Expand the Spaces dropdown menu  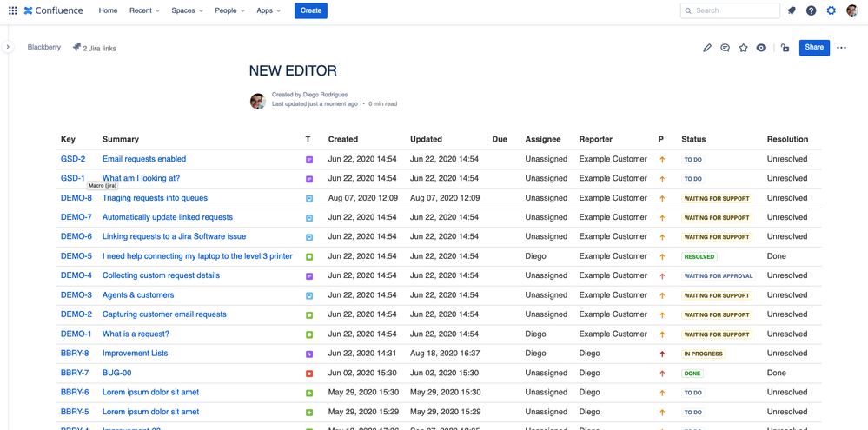coord(187,10)
